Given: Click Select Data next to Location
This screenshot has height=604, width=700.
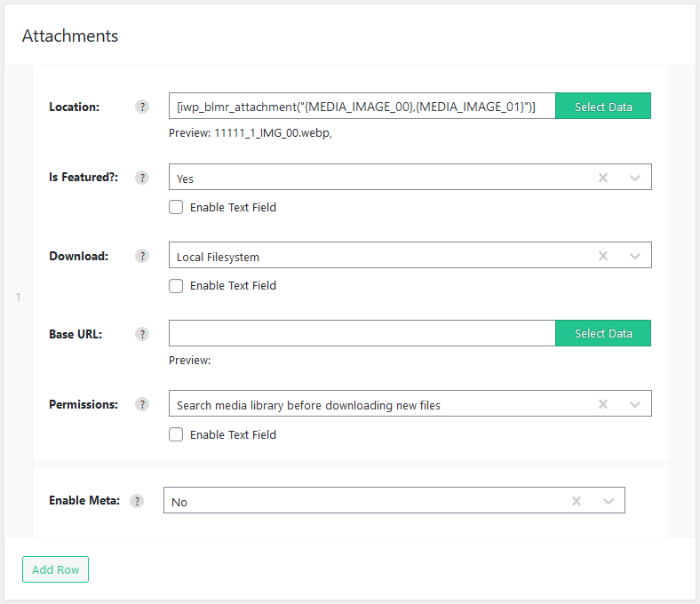Looking at the screenshot, I should point(603,106).
